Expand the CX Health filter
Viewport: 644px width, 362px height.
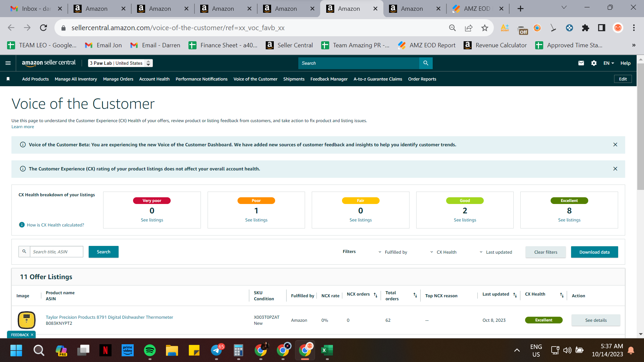pos(443,252)
